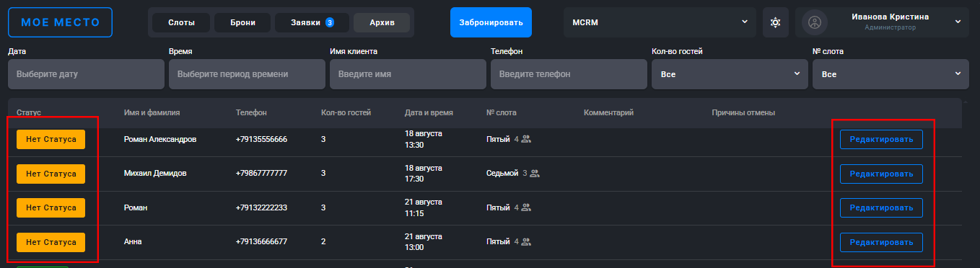Focus the Введите телефон field
The height and width of the screenshot is (268, 980).
[569, 74]
